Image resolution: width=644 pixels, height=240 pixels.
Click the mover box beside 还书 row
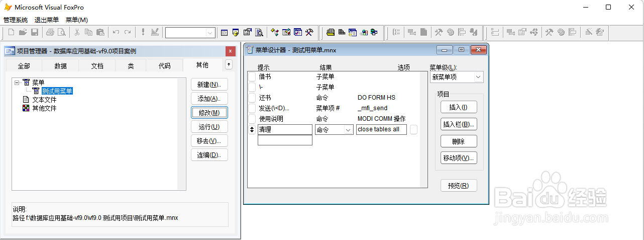point(252,98)
